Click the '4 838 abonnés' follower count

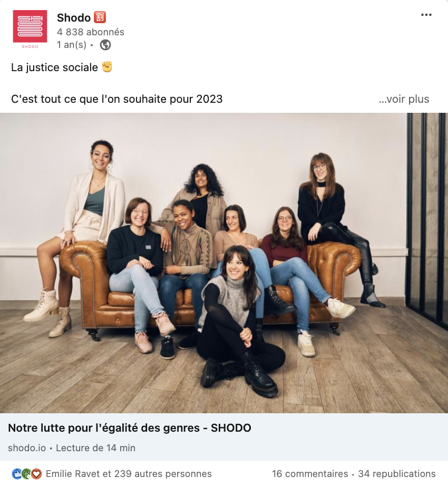pyautogui.click(x=91, y=32)
